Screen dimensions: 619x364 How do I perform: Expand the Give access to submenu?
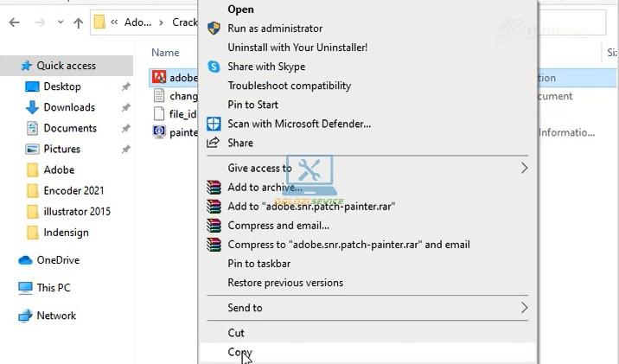pyautogui.click(x=524, y=168)
